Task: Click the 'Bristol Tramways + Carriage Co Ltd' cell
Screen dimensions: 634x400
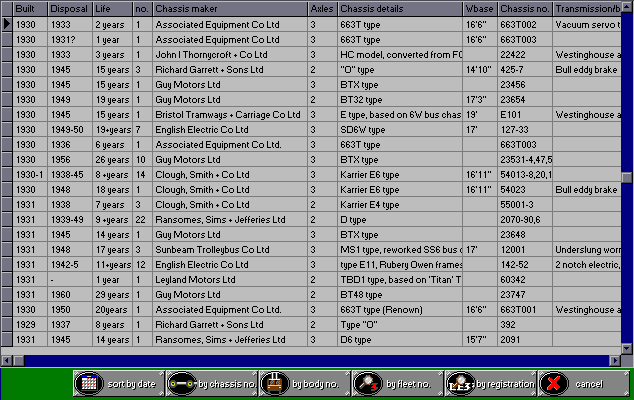Action: click(230, 114)
